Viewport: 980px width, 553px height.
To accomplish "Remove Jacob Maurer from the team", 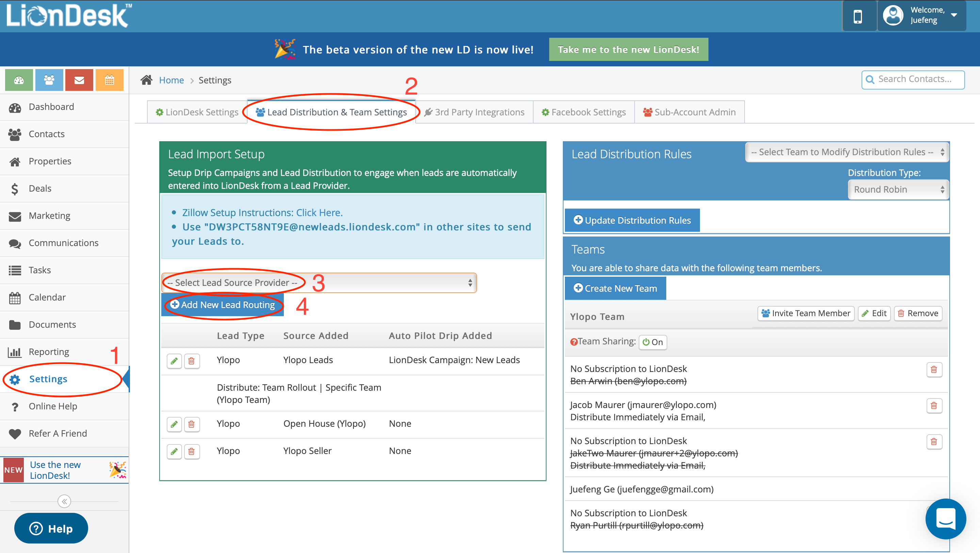I will [934, 406].
